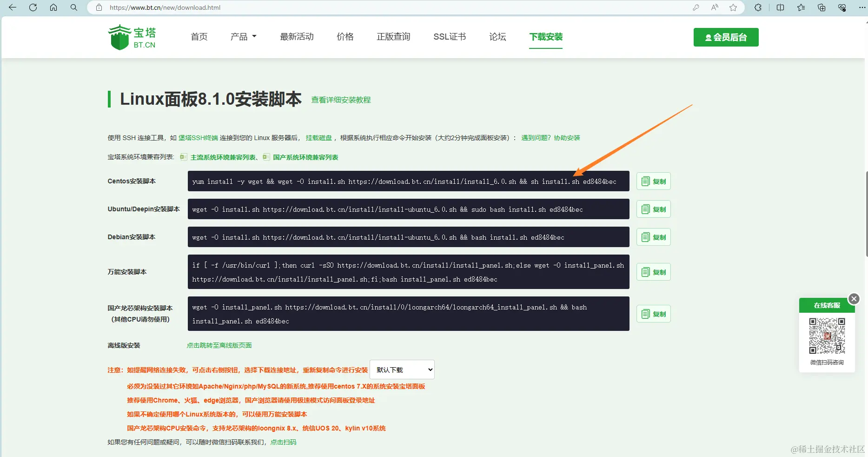Visit the 论坛 forum
868x457 pixels.
coord(497,37)
